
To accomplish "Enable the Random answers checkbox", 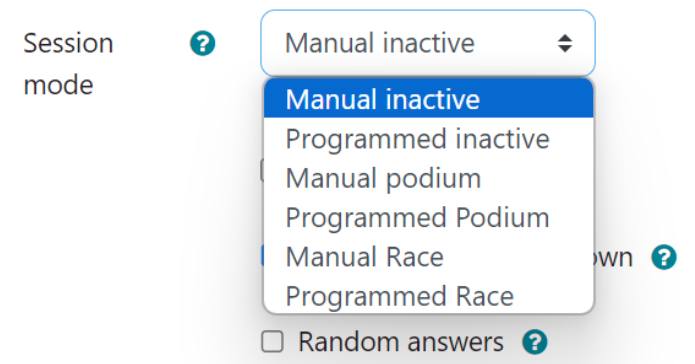I will 272,342.
